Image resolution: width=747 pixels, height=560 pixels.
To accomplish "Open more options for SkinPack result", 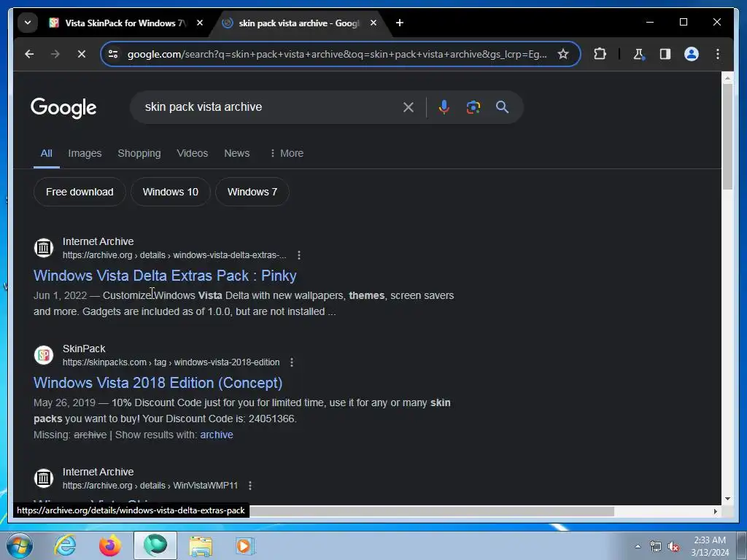I will pyautogui.click(x=292, y=362).
